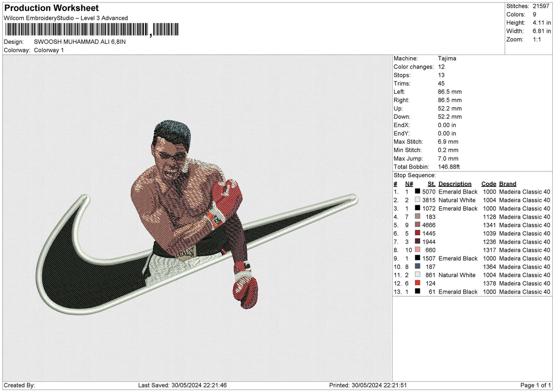Click the Production Worksheet heading
Screen dimensions: 555x392
click(51, 8)
